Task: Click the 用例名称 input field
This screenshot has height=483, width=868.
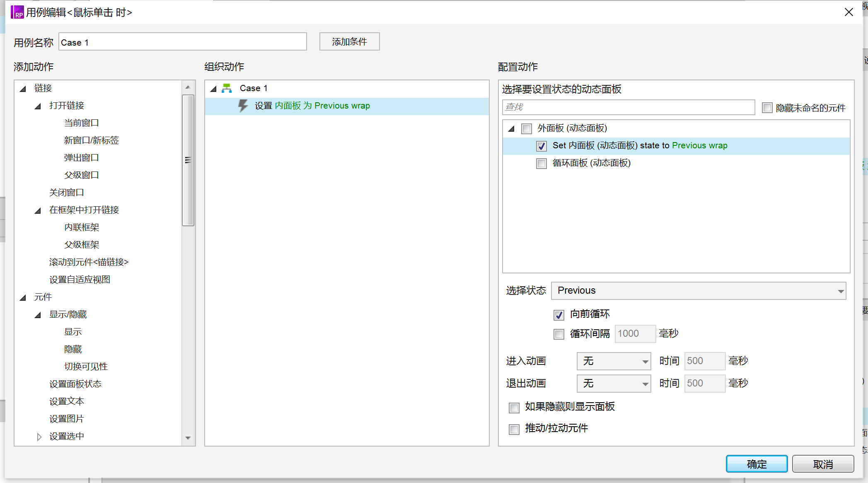Action: pyautogui.click(x=182, y=42)
